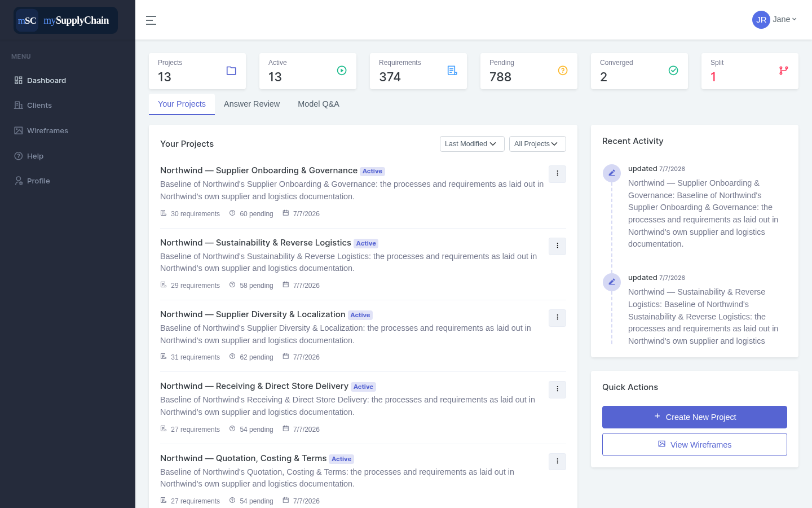Open project Northwind — Sustainability & Reverse Logistics
812x508 pixels.
[x=255, y=243]
